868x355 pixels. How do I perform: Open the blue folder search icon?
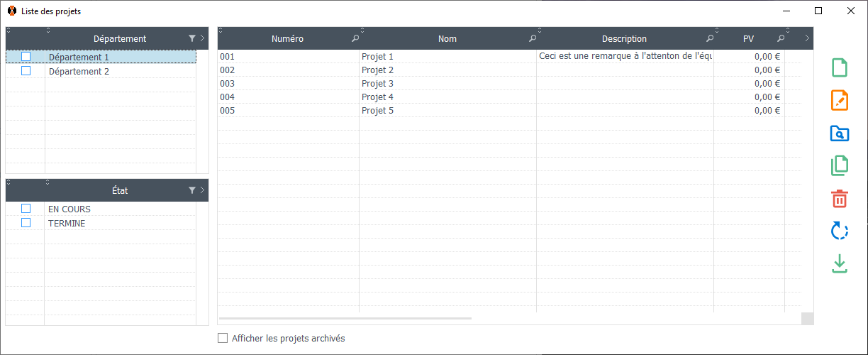click(x=839, y=133)
